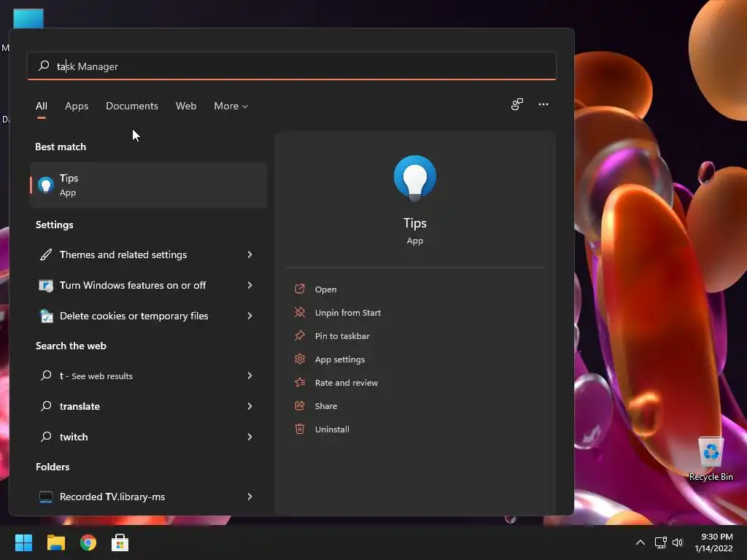This screenshot has height=560, width=747.
Task: Click the Open action icon
Action: point(300,289)
